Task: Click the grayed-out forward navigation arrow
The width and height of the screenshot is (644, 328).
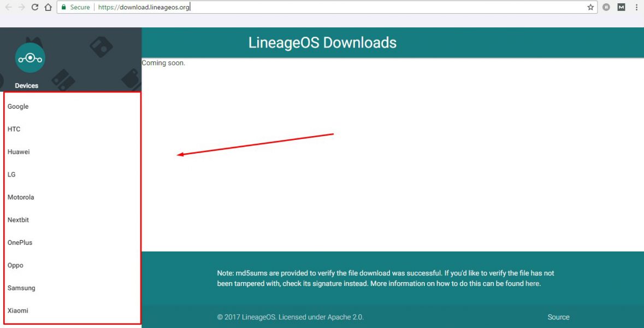Action: (20, 7)
